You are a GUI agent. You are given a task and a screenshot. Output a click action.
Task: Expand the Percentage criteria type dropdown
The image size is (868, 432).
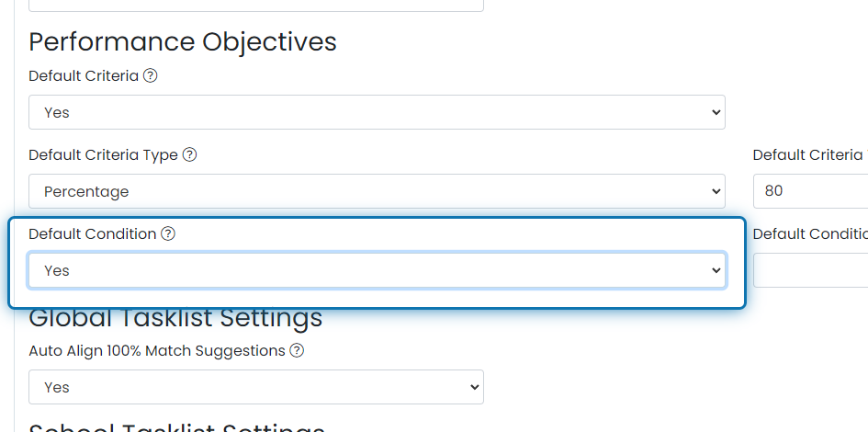377,191
